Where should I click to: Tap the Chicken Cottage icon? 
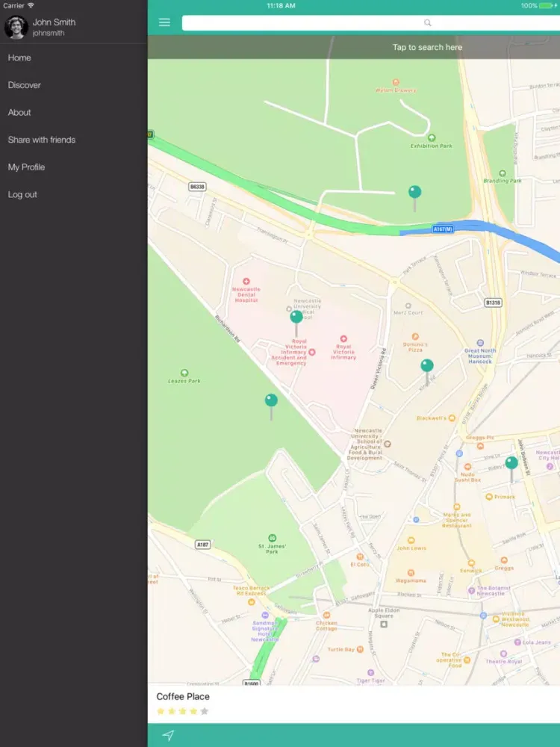pos(327,615)
